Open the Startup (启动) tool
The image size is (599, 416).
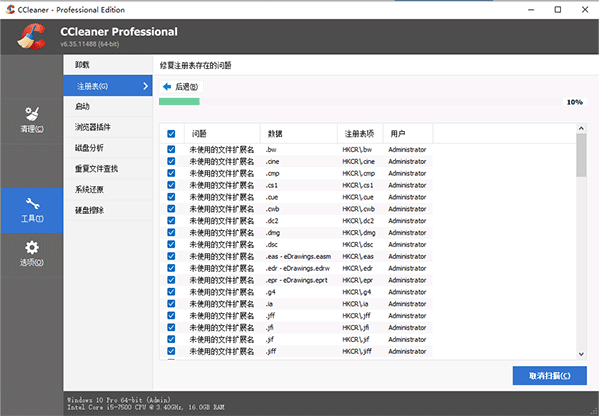click(x=108, y=107)
